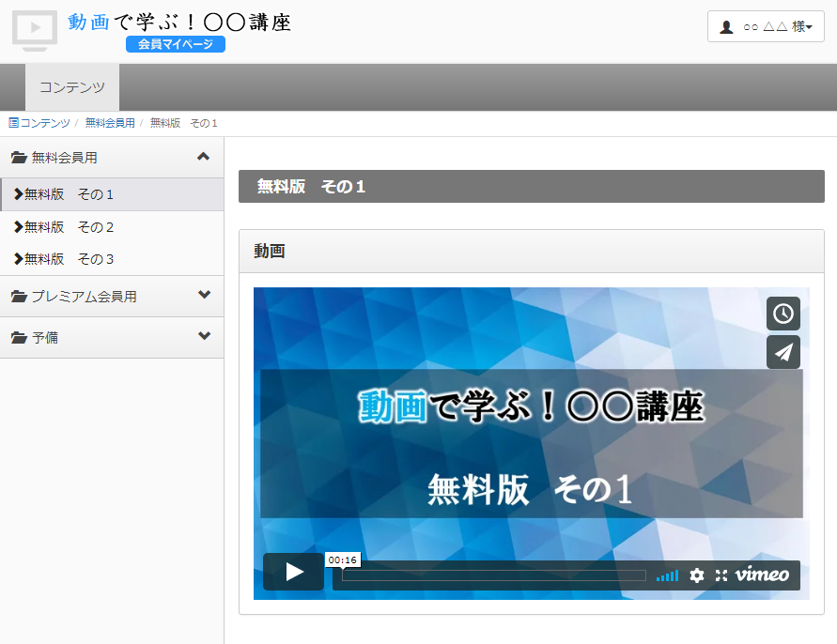This screenshot has width=837, height=644.
Task: Open the user account dropdown ○○ △△ 様
Action: coord(766,26)
